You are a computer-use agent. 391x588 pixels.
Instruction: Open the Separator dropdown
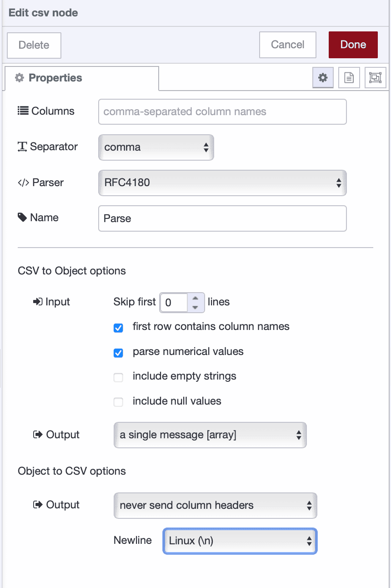156,147
